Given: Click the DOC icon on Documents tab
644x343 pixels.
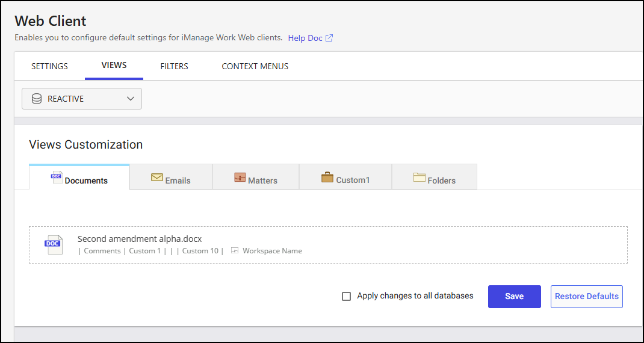Looking at the screenshot, I should click(x=57, y=177).
